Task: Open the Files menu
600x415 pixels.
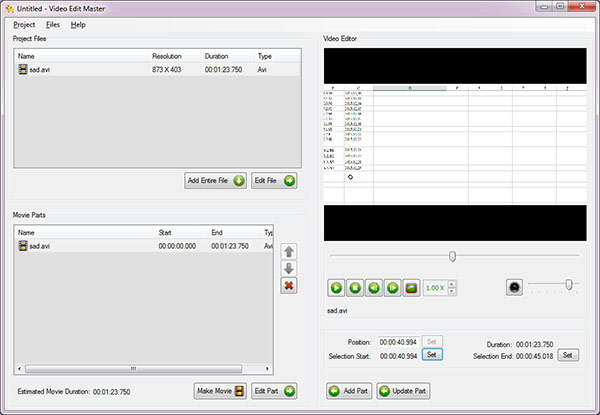Action: [x=53, y=25]
